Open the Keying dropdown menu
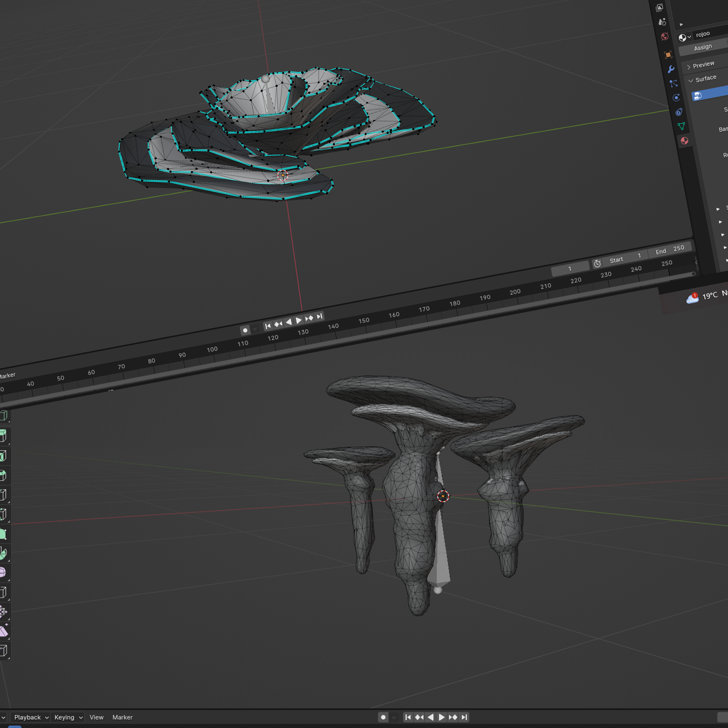This screenshot has height=728, width=728. tap(68, 717)
